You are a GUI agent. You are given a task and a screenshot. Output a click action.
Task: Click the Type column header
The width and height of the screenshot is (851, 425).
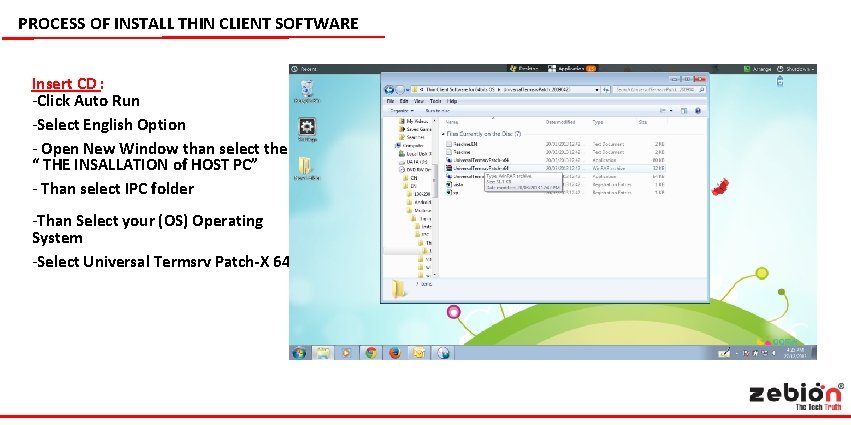pos(598,123)
